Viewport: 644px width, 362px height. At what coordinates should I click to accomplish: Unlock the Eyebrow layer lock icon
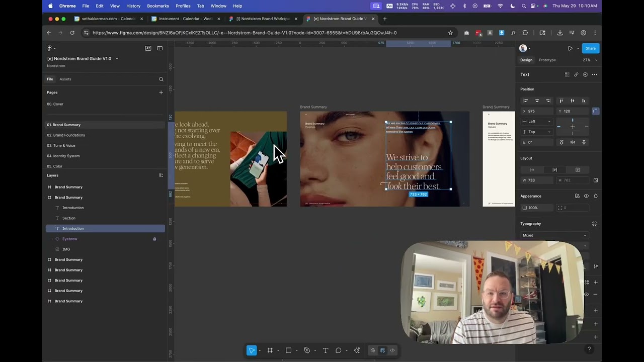coord(154,239)
